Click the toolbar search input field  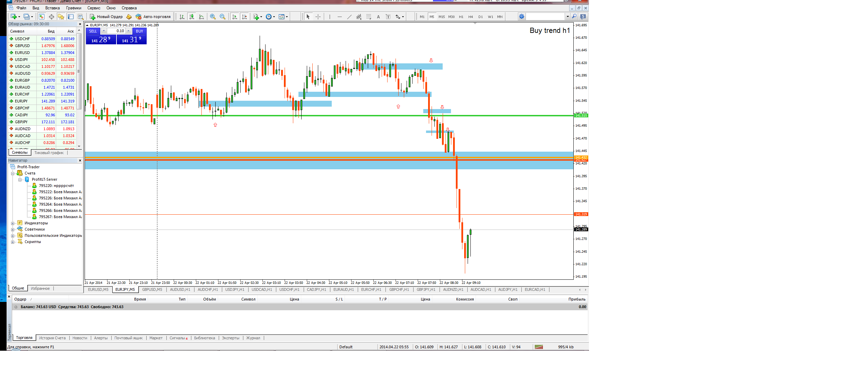tap(545, 16)
